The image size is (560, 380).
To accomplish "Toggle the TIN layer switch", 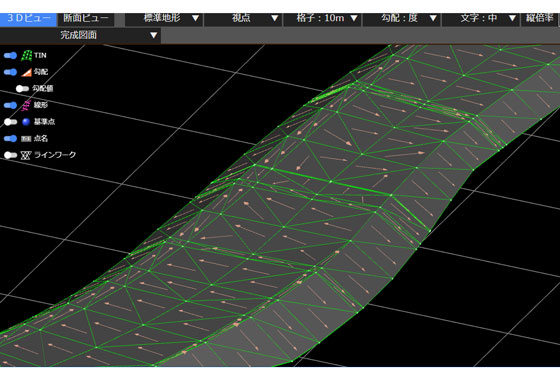I will (x=10, y=55).
